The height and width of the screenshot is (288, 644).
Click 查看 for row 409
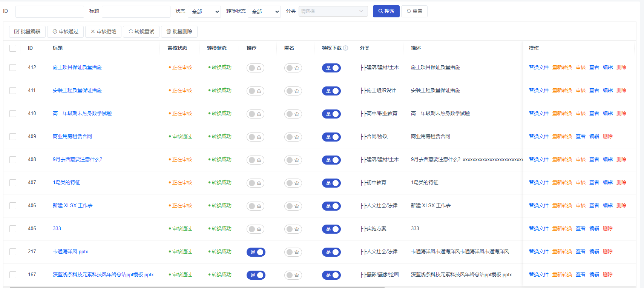[x=581, y=136]
